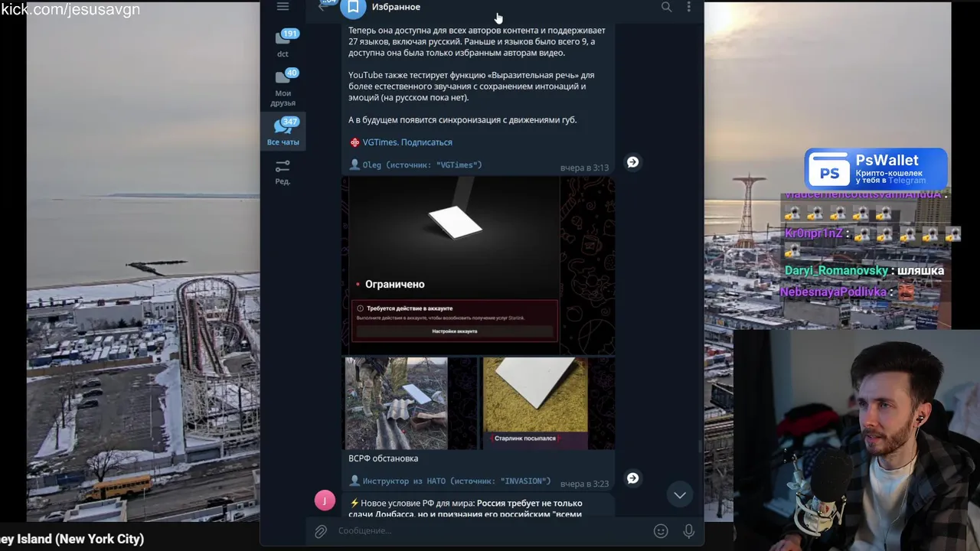The height and width of the screenshot is (551, 980).
Task: Open the Telegram hamburger menu
Action: click(283, 6)
